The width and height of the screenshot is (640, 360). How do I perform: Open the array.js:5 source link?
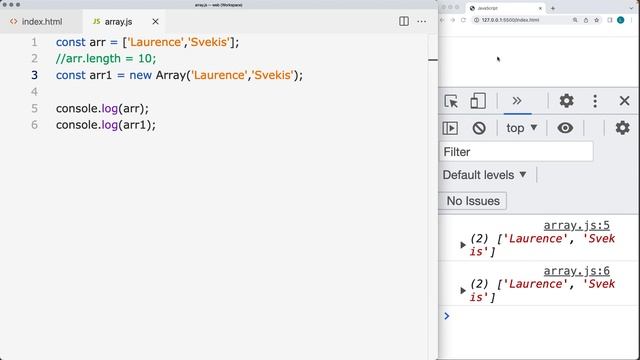click(x=576, y=225)
